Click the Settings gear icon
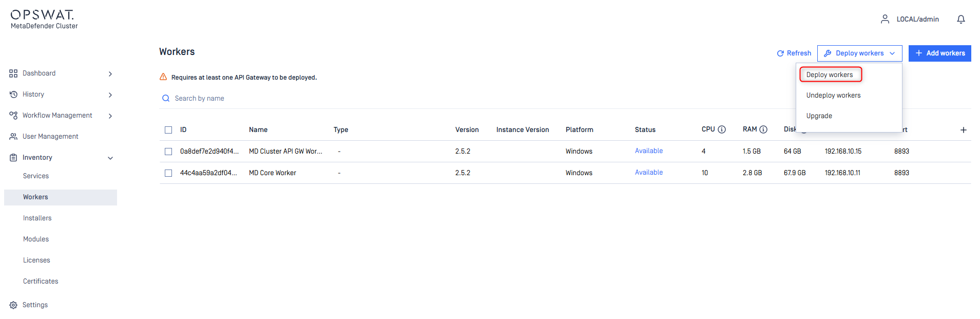This screenshot has height=319, width=980. (x=13, y=305)
